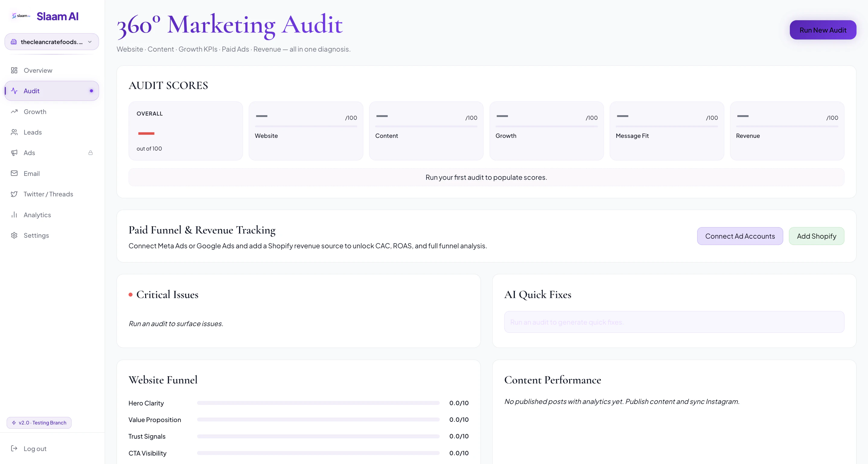Select the Audit waveform icon in sidebar

pyautogui.click(x=14, y=91)
